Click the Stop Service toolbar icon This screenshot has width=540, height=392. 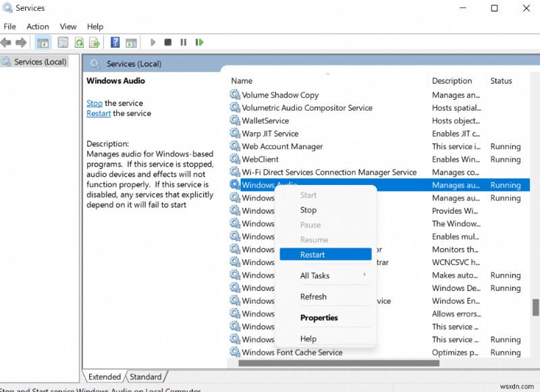pyautogui.click(x=167, y=42)
